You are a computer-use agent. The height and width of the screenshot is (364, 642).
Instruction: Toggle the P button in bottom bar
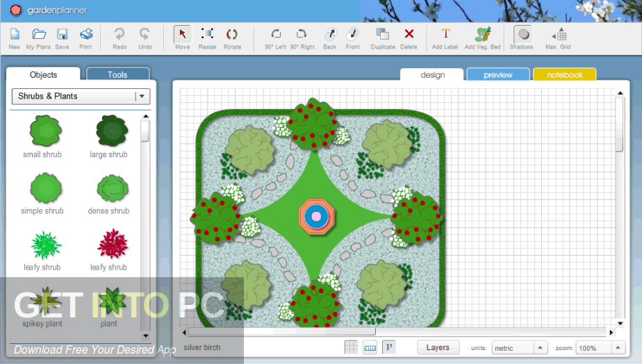(x=389, y=347)
